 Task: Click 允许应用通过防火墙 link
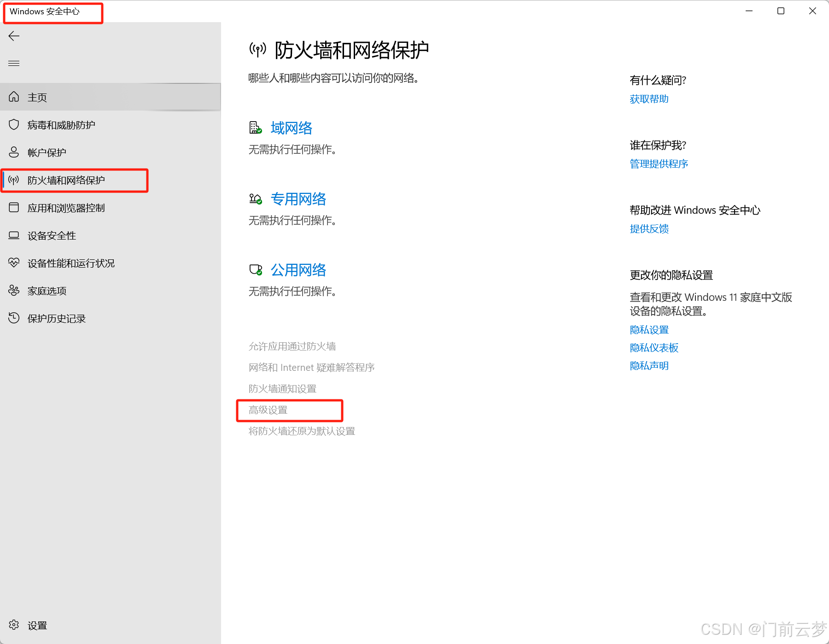[x=292, y=346]
